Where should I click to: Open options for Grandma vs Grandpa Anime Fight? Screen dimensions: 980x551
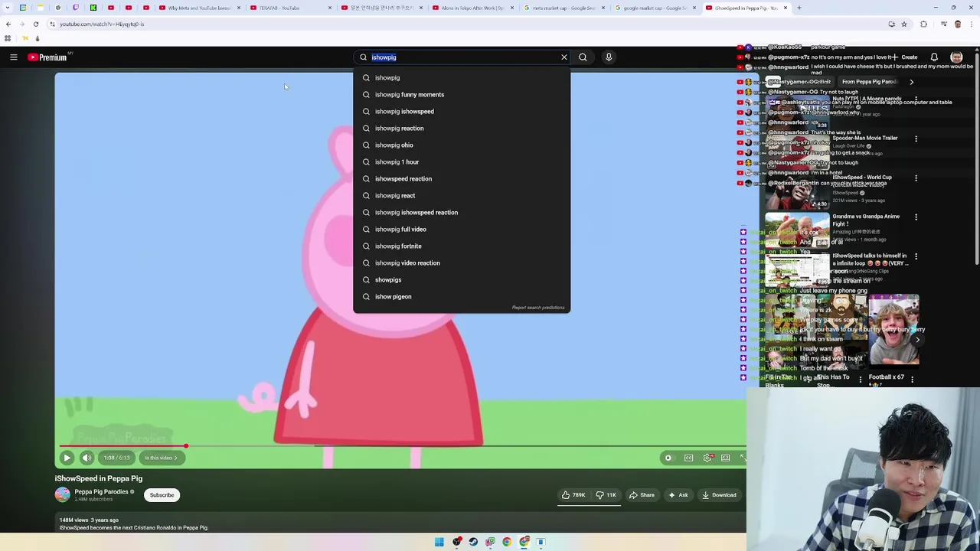coord(916,217)
